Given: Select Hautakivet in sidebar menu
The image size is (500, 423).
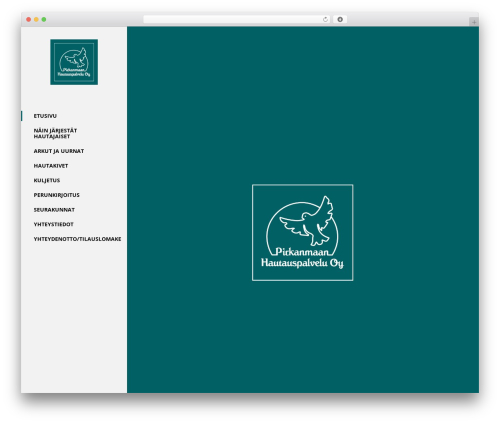Looking at the screenshot, I should tap(51, 166).
